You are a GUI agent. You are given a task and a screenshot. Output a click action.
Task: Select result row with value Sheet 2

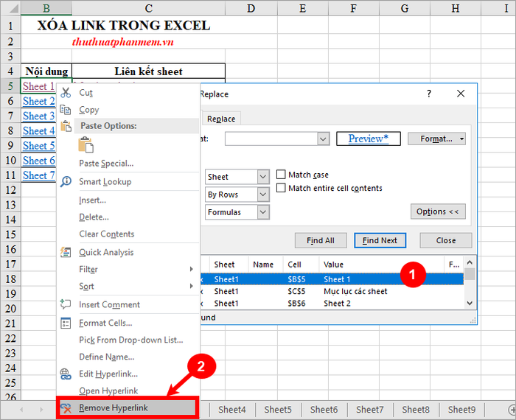(332, 304)
